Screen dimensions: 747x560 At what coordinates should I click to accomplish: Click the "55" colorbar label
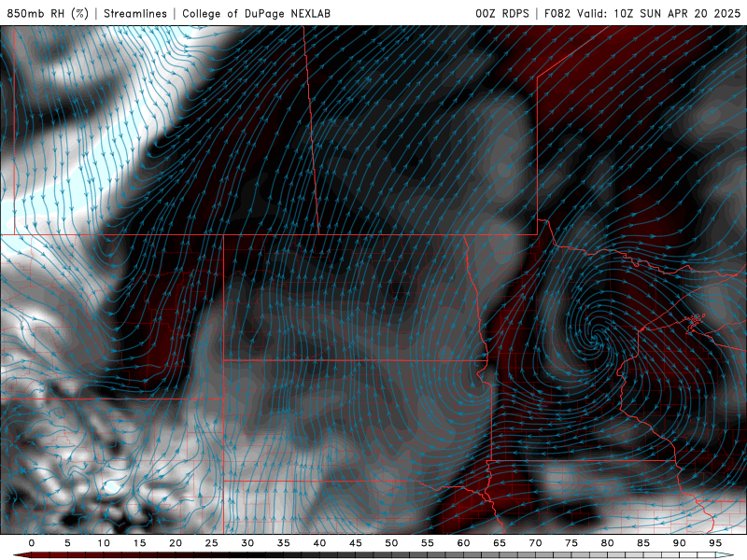[428, 543]
